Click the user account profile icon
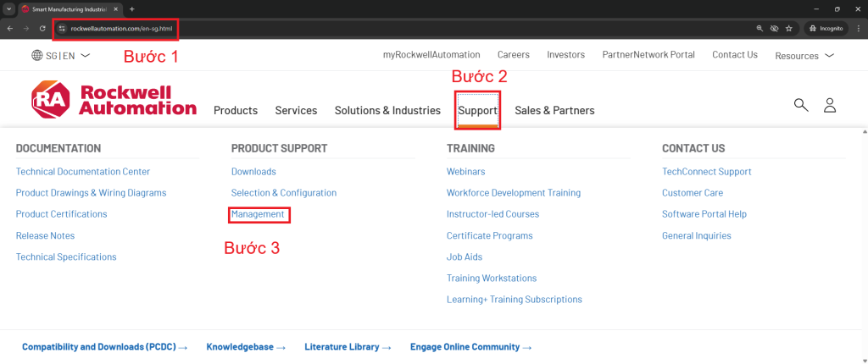The width and height of the screenshot is (868, 364). [830, 105]
